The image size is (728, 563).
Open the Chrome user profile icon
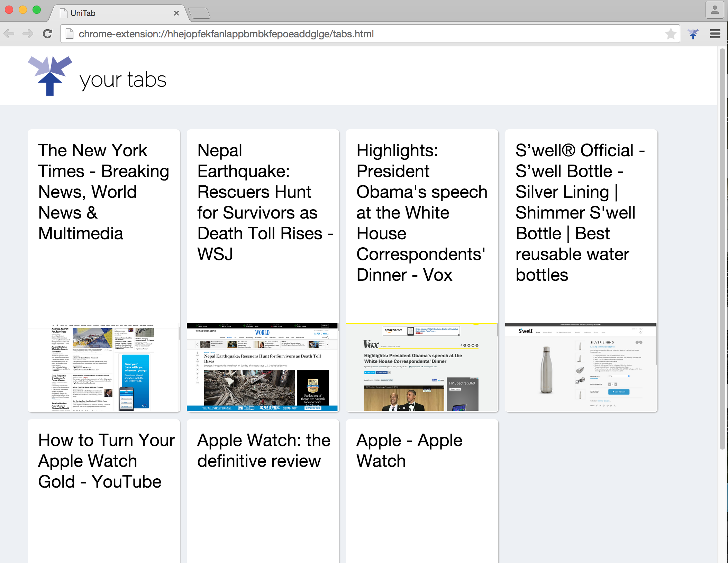click(715, 10)
